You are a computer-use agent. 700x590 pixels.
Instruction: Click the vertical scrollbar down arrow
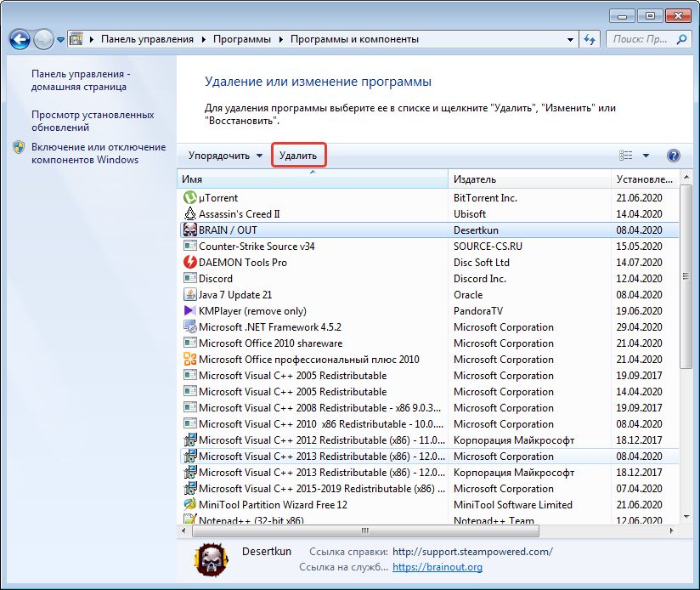[686, 517]
